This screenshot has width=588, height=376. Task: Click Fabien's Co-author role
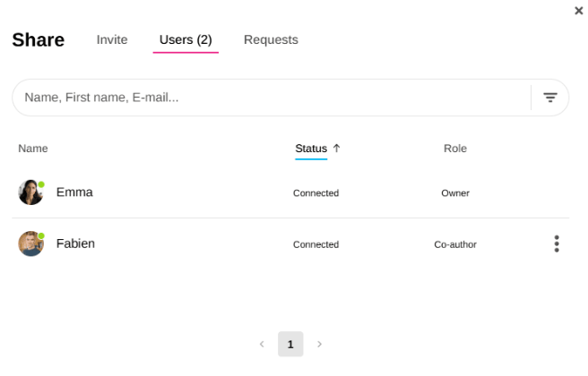click(454, 244)
